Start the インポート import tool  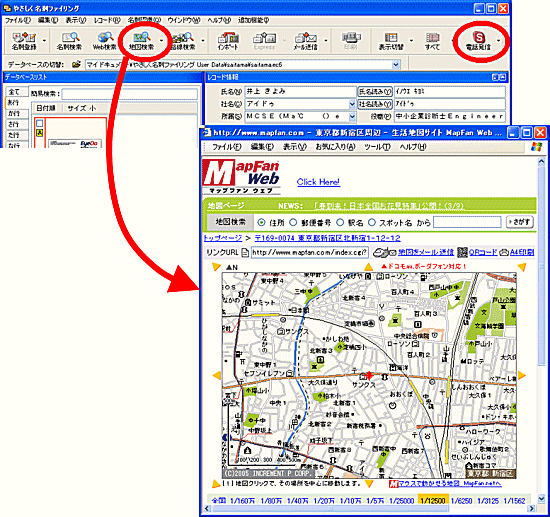(228, 41)
